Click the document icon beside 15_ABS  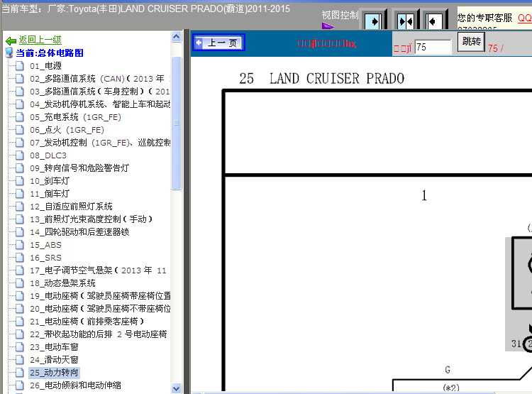[x=20, y=245]
